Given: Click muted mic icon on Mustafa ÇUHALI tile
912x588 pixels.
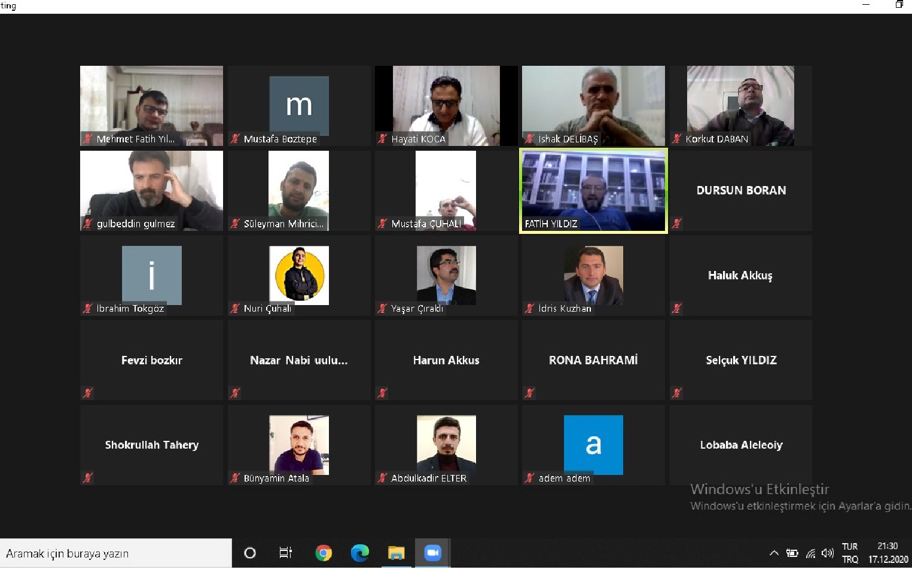Looking at the screenshot, I should [383, 224].
